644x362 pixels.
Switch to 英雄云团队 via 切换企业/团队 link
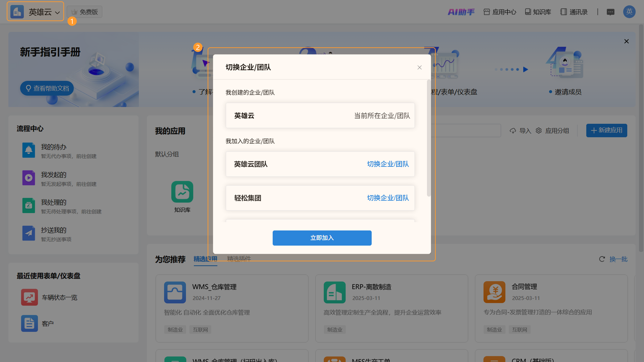tap(388, 164)
